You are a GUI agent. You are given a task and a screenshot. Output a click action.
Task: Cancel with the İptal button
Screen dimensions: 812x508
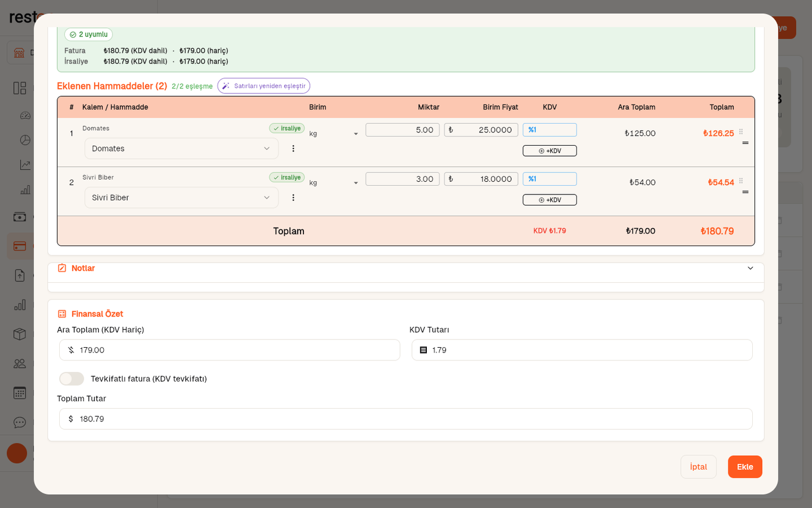[x=698, y=467]
